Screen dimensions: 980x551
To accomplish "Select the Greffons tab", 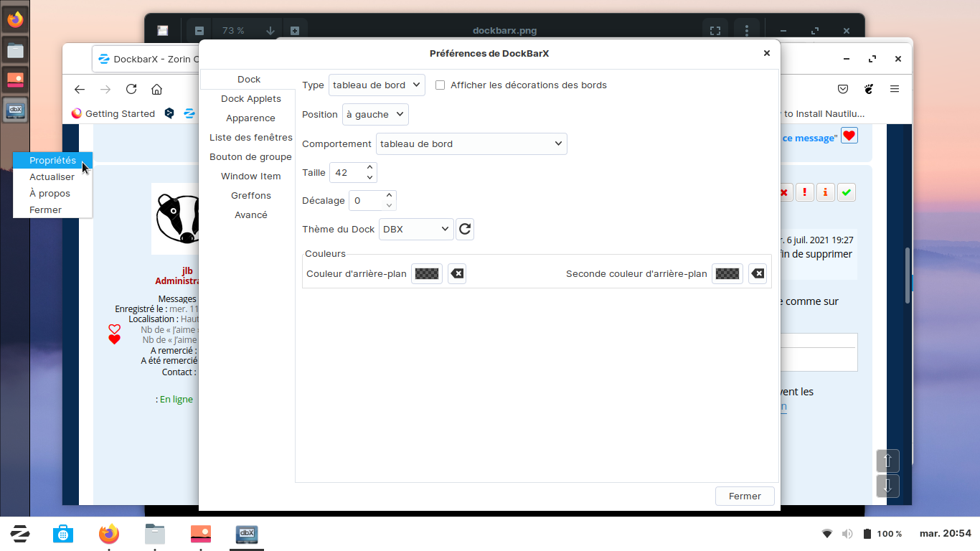I will (x=250, y=195).
